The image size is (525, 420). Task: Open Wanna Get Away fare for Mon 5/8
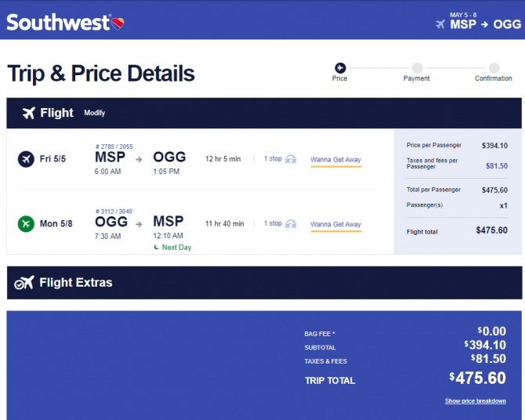(x=335, y=224)
